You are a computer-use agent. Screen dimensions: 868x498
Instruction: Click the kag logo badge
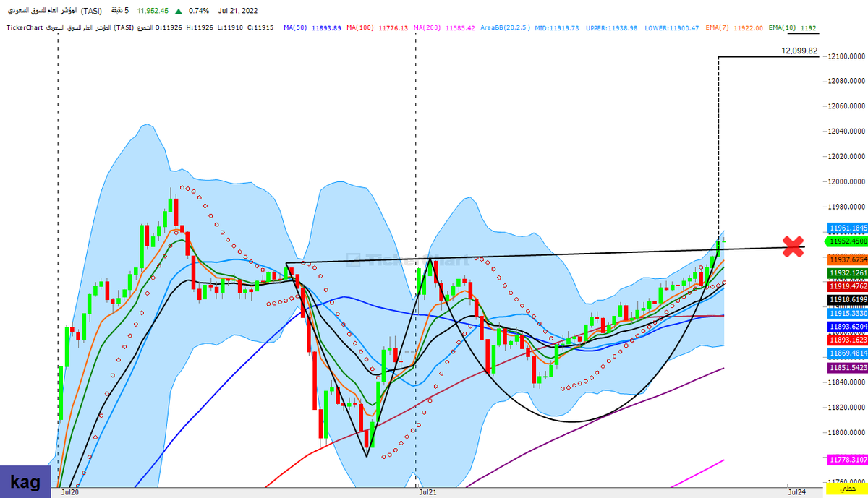[x=25, y=481]
